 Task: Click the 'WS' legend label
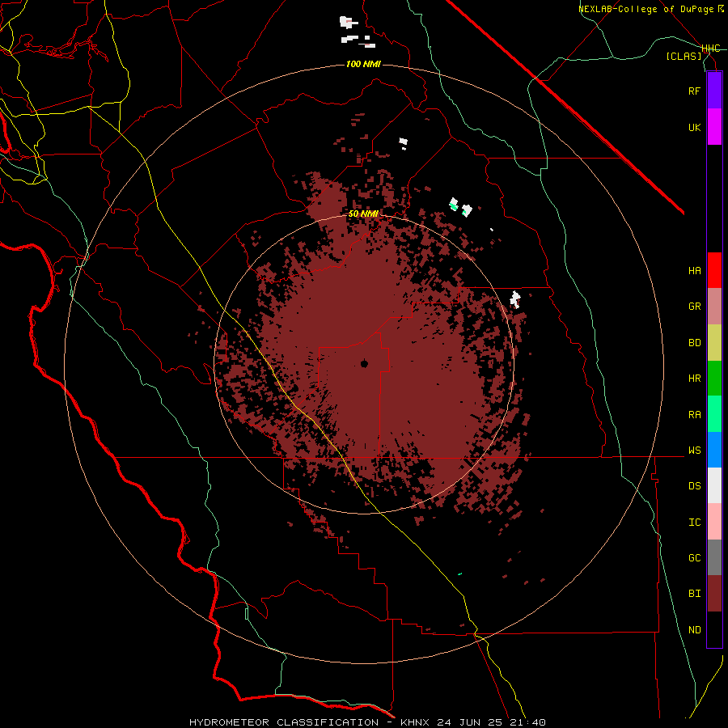tap(695, 451)
